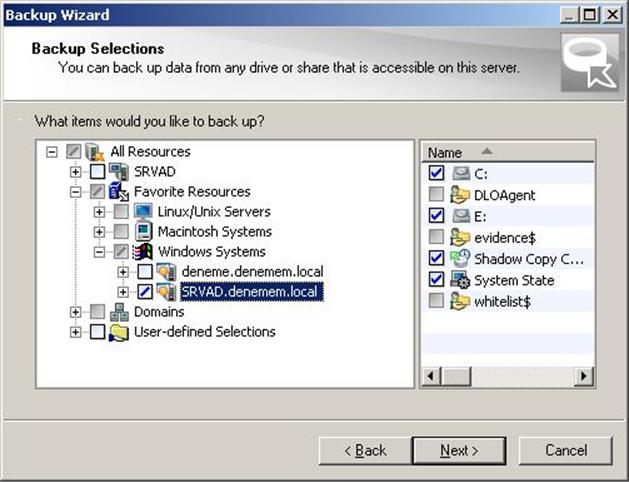This screenshot has width=629, height=483.
Task: Uncheck the C: drive checkbox
Action: tap(436, 173)
